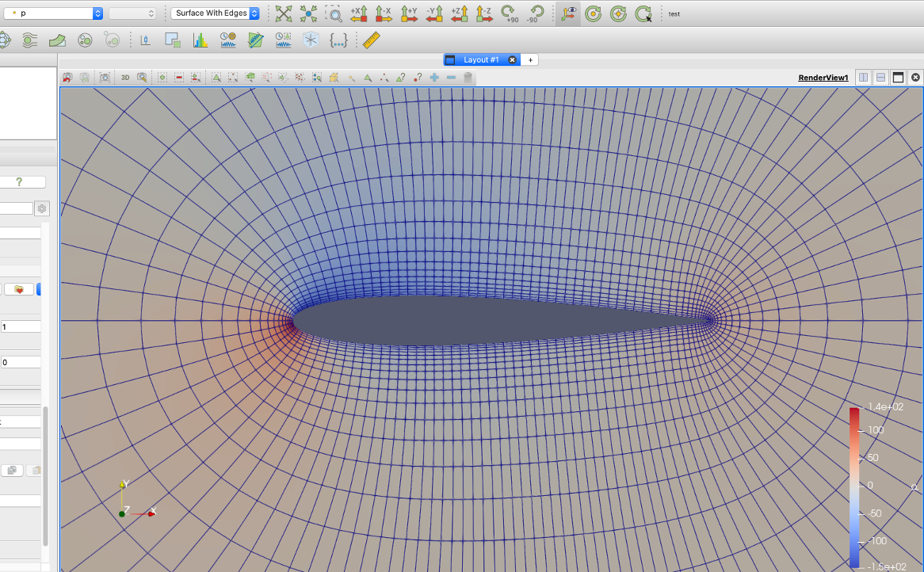
Task: Select Cells With Polygon tool
Action: pos(284,77)
